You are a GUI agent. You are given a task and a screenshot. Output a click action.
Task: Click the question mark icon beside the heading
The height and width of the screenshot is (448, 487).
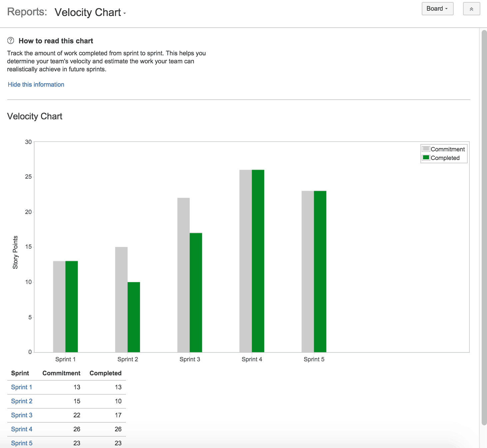pyautogui.click(x=11, y=40)
